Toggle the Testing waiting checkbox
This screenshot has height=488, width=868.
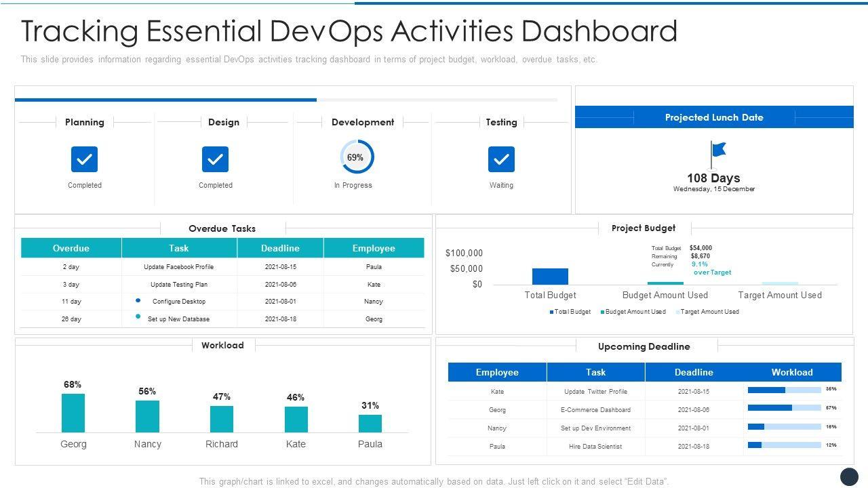[x=501, y=159]
